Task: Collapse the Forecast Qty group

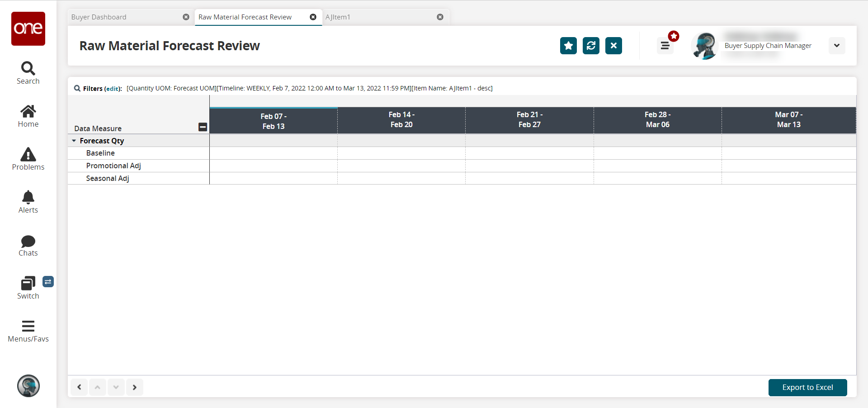Action: click(x=74, y=141)
